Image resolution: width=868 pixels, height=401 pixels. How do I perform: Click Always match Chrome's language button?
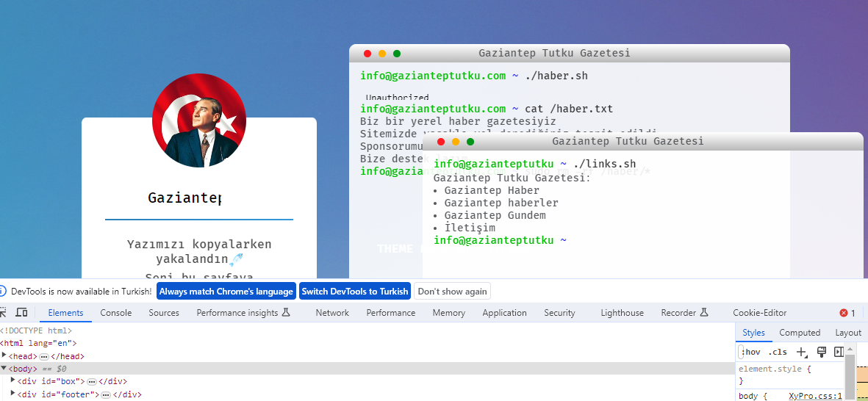[x=226, y=291]
